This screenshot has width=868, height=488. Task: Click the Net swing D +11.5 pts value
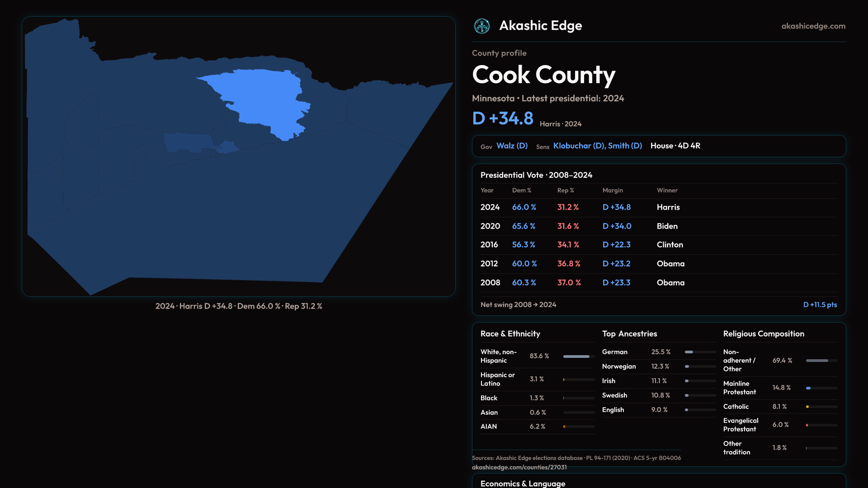(x=820, y=305)
